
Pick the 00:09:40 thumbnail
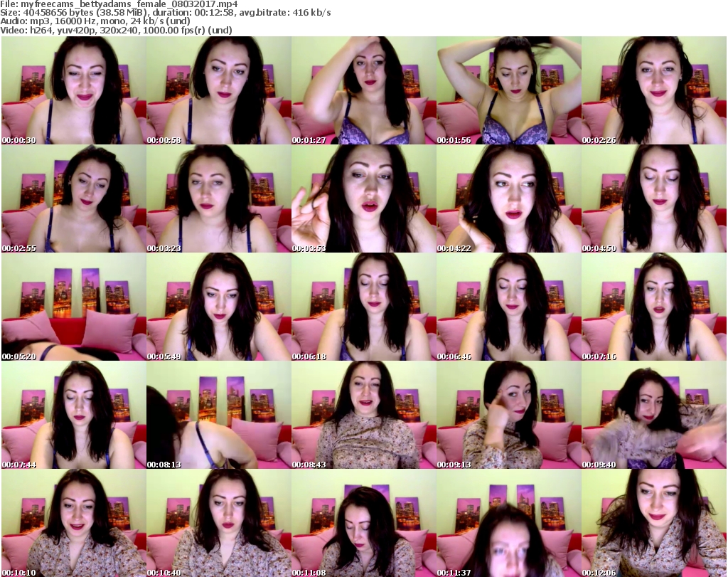pos(654,415)
